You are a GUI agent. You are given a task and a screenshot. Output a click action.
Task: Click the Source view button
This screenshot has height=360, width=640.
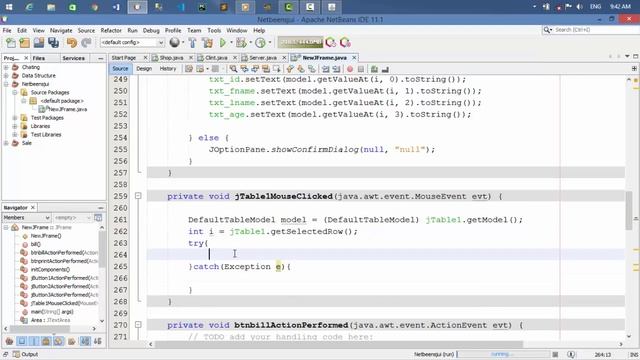tap(120, 69)
